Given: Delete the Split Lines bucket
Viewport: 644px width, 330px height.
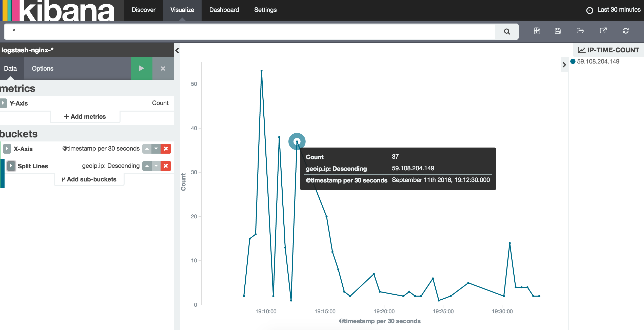Looking at the screenshot, I should [166, 166].
